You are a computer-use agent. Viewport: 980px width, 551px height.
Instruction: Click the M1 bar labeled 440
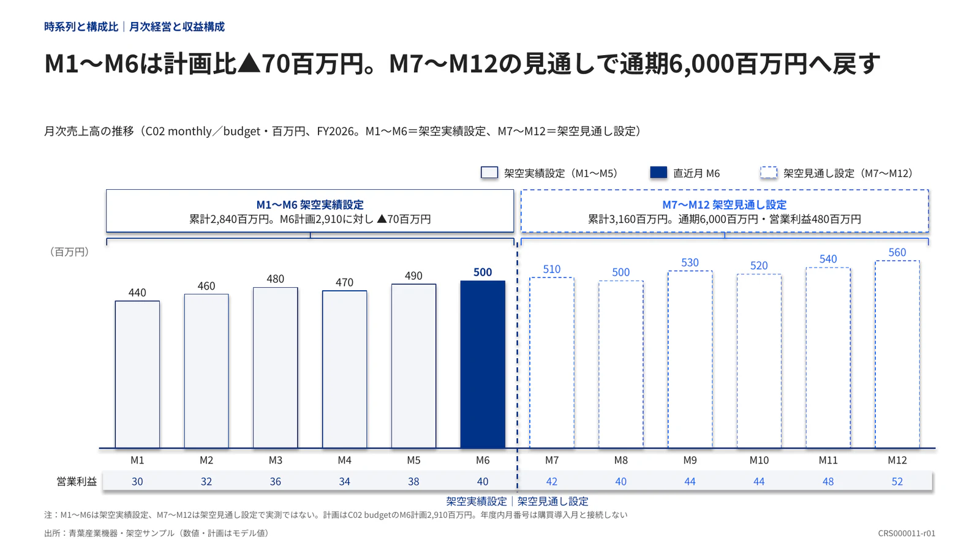pyautogui.click(x=137, y=375)
